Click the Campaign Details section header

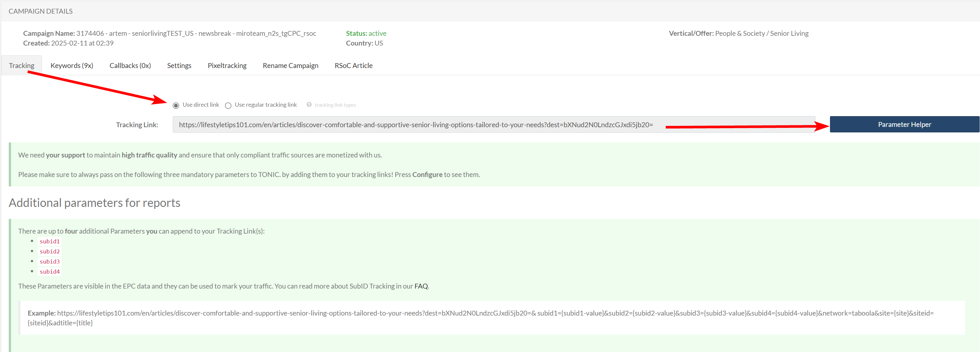tap(41, 11)
